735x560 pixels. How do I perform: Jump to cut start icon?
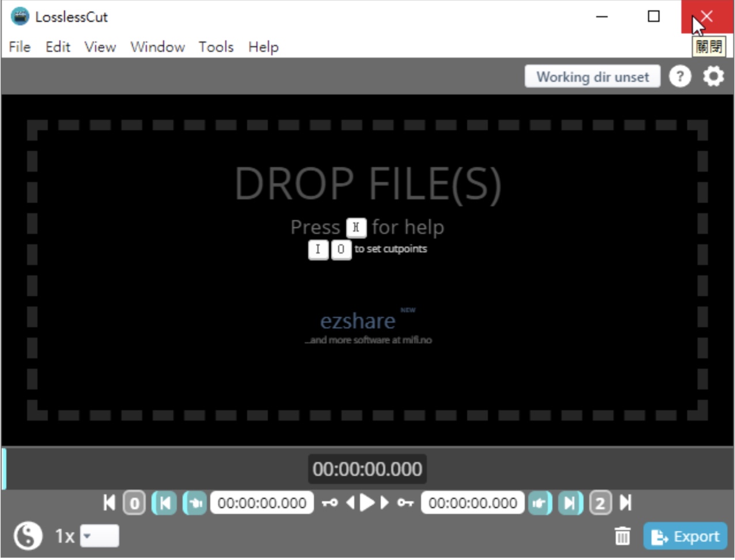coord(164,503)
